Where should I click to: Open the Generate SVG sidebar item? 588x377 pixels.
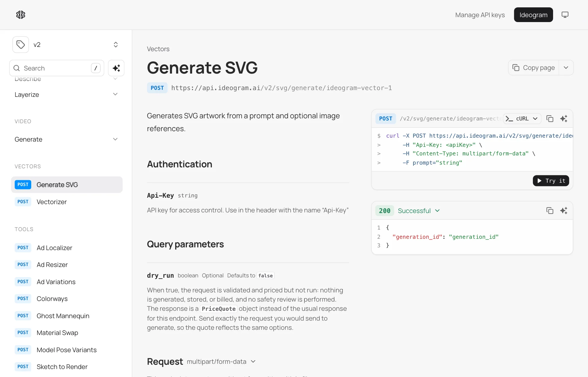click(x=67, y=185)
